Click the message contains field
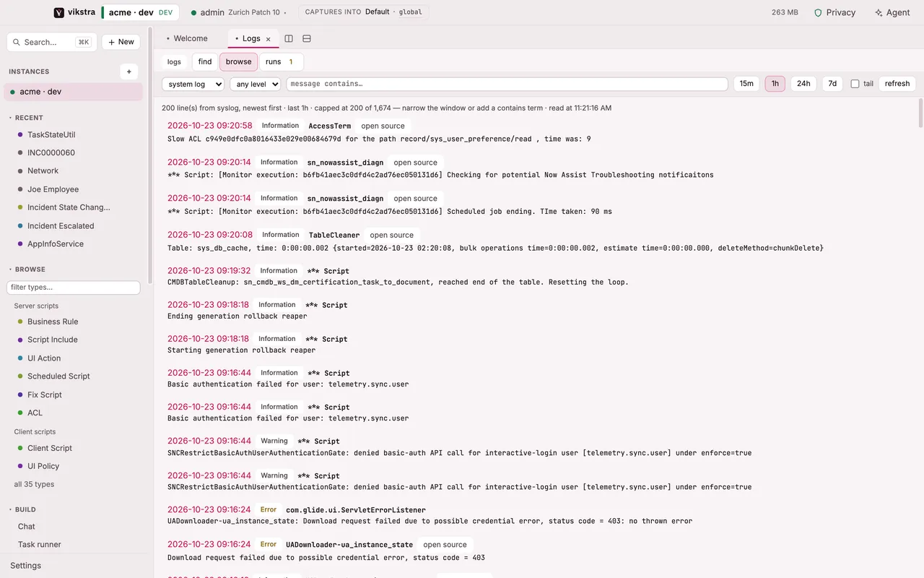Screen dimensions: 924x578 507,84
